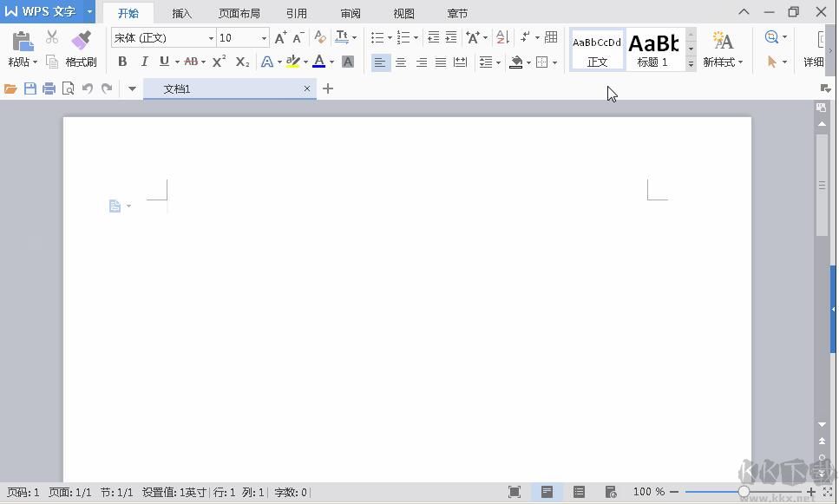Open the font color dropdown arrow
Image resolution: width=839 pixels, height=504 pixels.
pyautogui.click(x=331, y=62)
